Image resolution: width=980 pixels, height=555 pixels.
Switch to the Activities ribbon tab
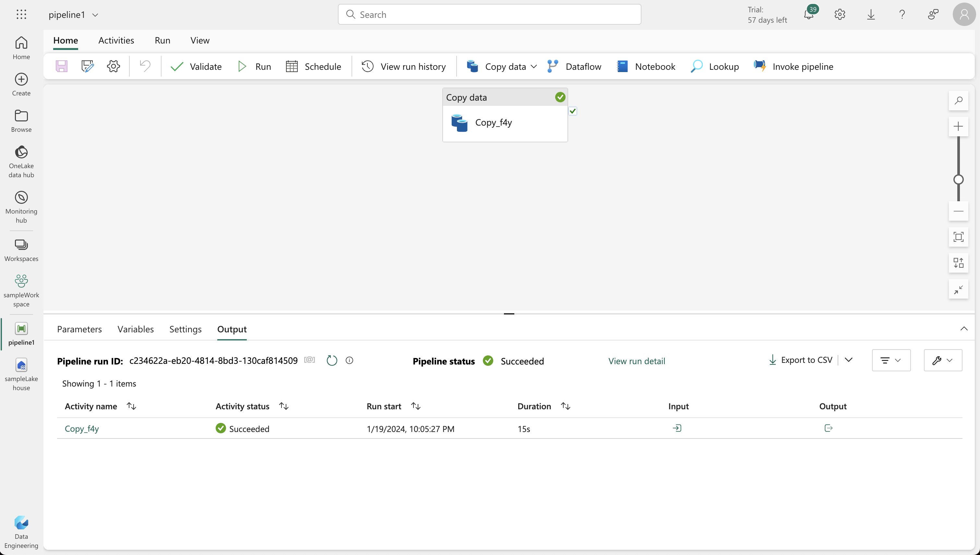click(x=116, y=40)
